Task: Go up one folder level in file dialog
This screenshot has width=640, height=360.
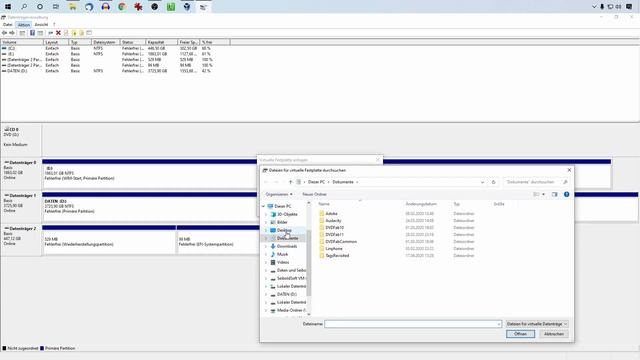Action: pyautogui.click(x=290, y=182)
